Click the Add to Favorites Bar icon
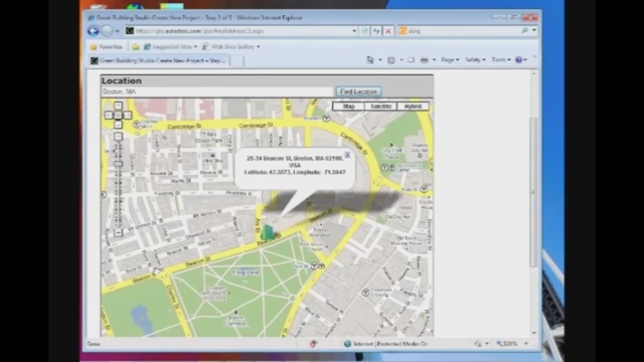This screenshot has height=362, width=644. coord(136,46)
